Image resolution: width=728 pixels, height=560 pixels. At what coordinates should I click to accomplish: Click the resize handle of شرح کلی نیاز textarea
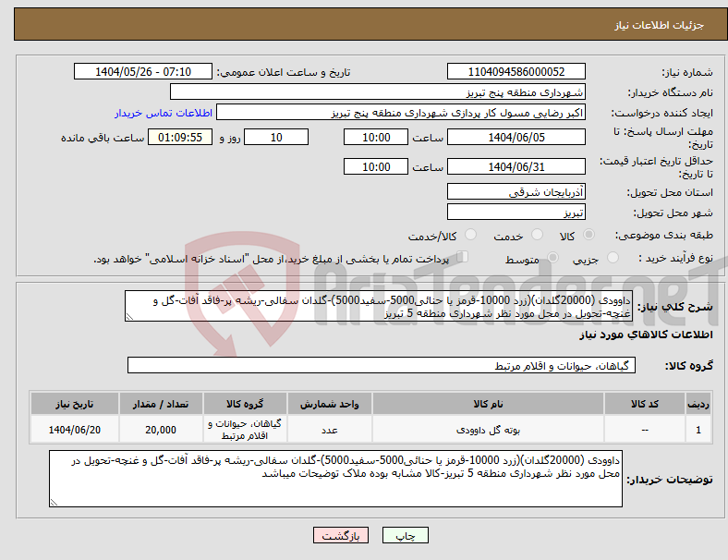(x=129, y=317)
